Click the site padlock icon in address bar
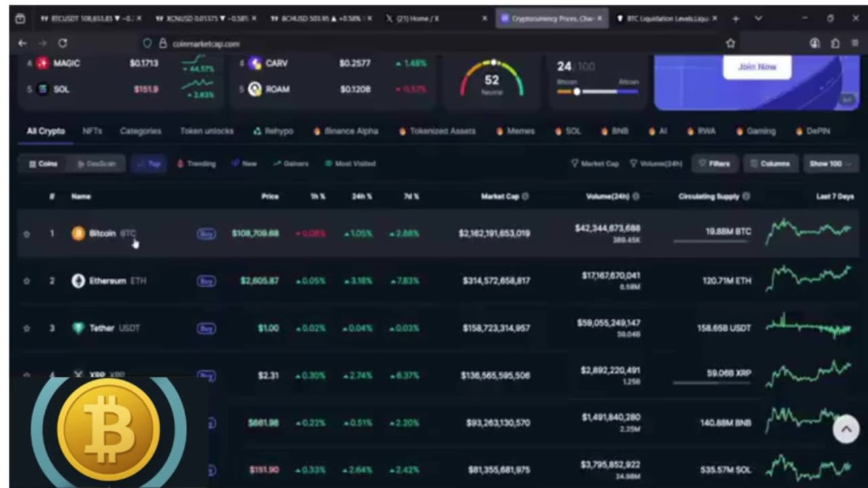 click(x=163, y=43)
